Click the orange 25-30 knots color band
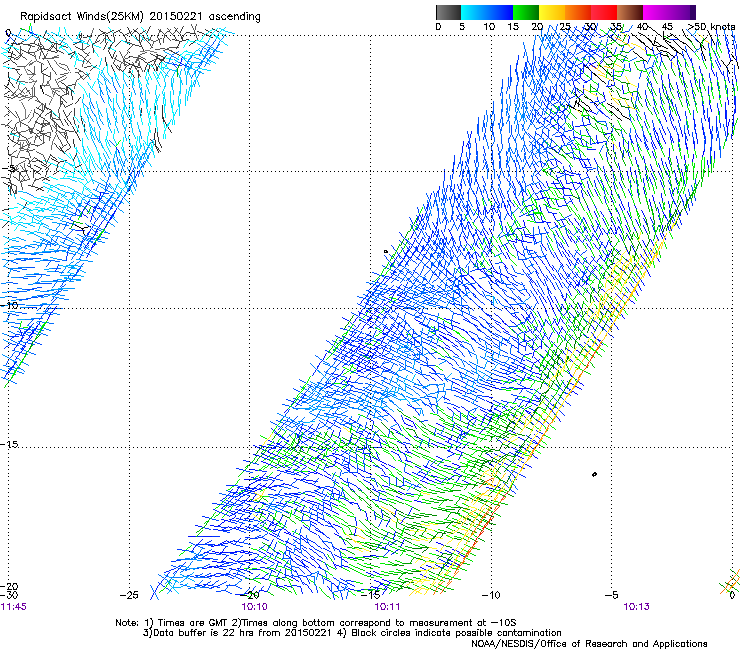Viewport: 740px width, 650px height. point(578,12)
